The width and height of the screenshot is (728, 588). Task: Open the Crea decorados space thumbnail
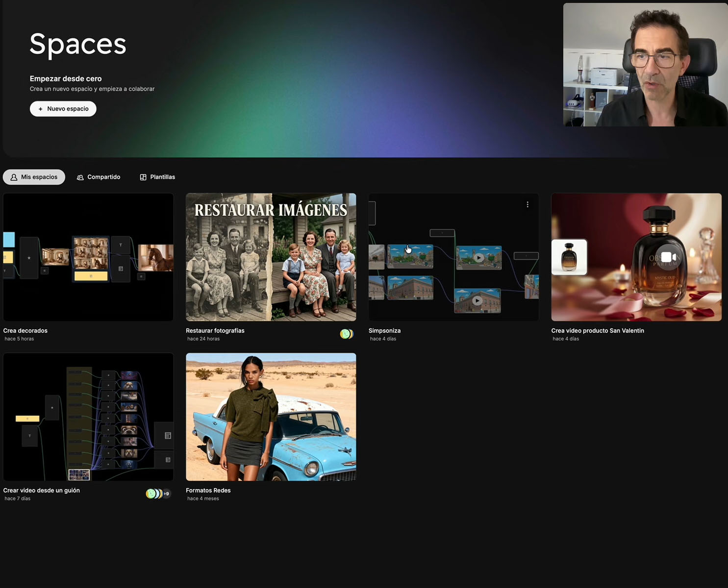tap(88, 257)
